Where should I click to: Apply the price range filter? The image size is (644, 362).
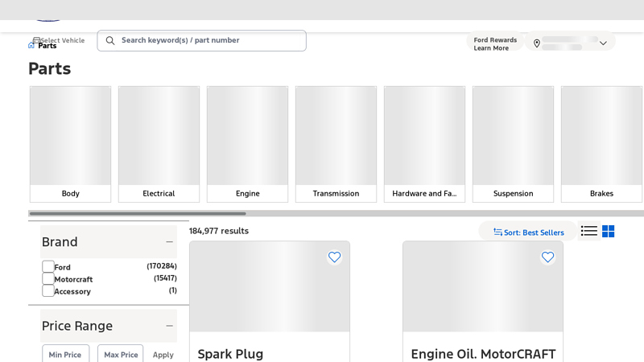(163, 355)
